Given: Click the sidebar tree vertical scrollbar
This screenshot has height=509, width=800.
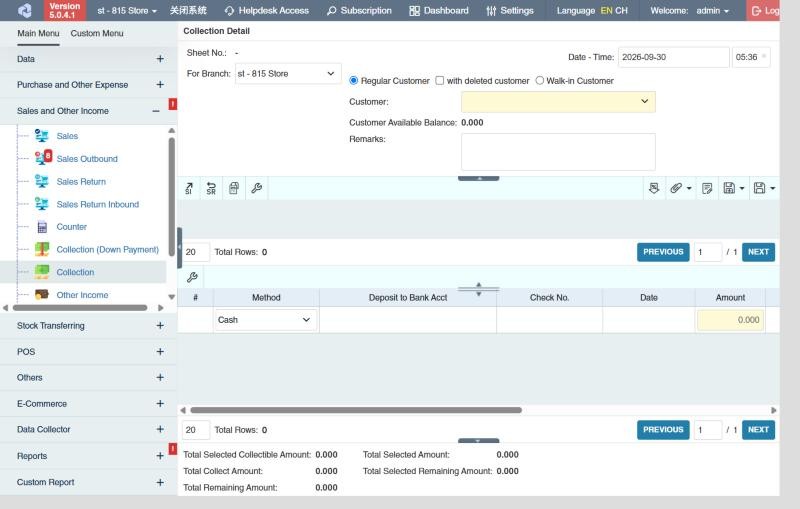Looking at the screenshot, I should [x=171, y=196].
